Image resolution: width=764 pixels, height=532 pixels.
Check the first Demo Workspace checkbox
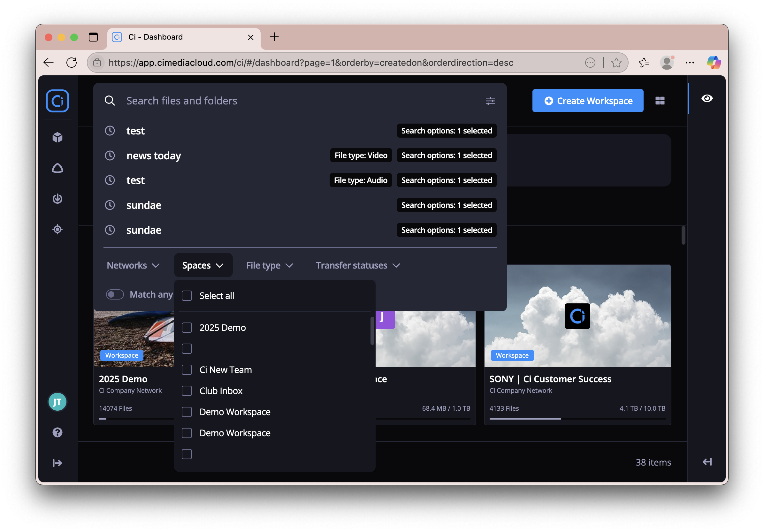tap(187, 412)
